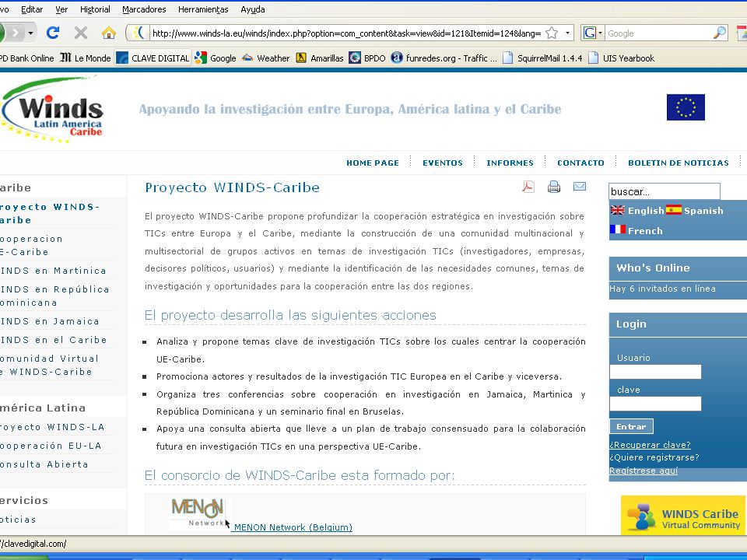Image resolution: width=747 pixels, height=560 pixels.
Task: Click the Usuario input field
Action: click(x=655, y=372)
